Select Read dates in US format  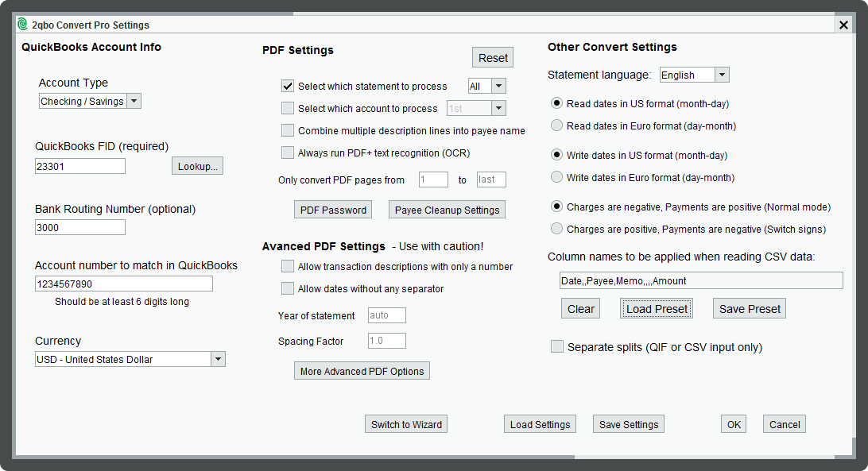tap(557, 103)
